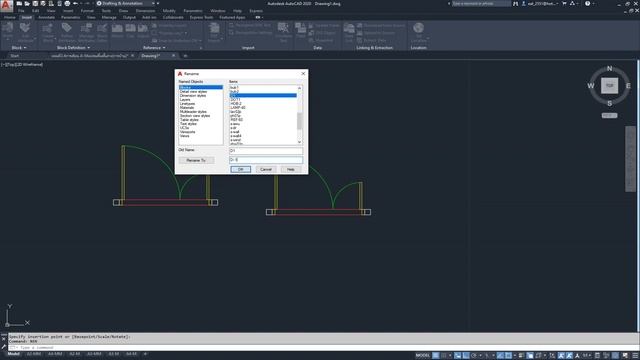Click the Define Attributes ribbon icon
Screen dimensions: 640x360
(67, 28)
